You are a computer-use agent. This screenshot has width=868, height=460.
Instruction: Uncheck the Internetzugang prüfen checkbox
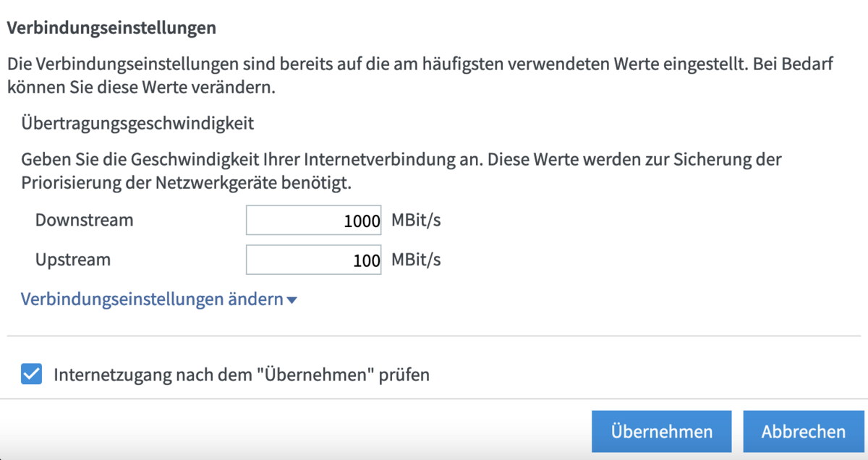coord(31,375)
